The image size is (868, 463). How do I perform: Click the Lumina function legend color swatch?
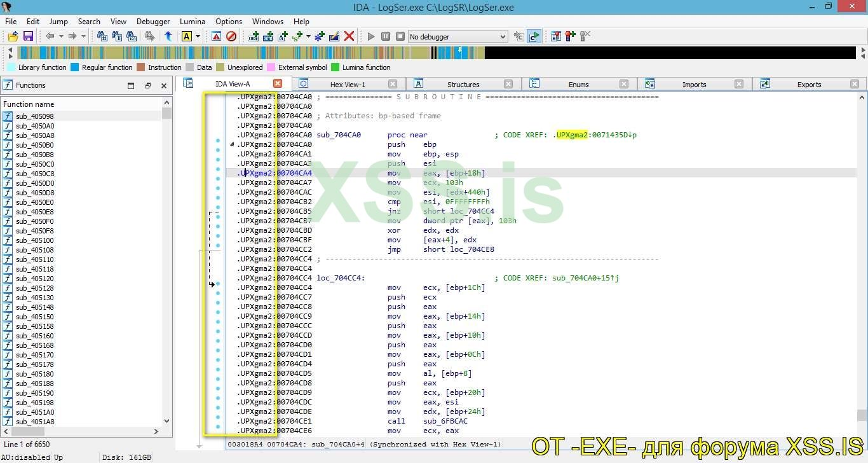tap(336, 67)
